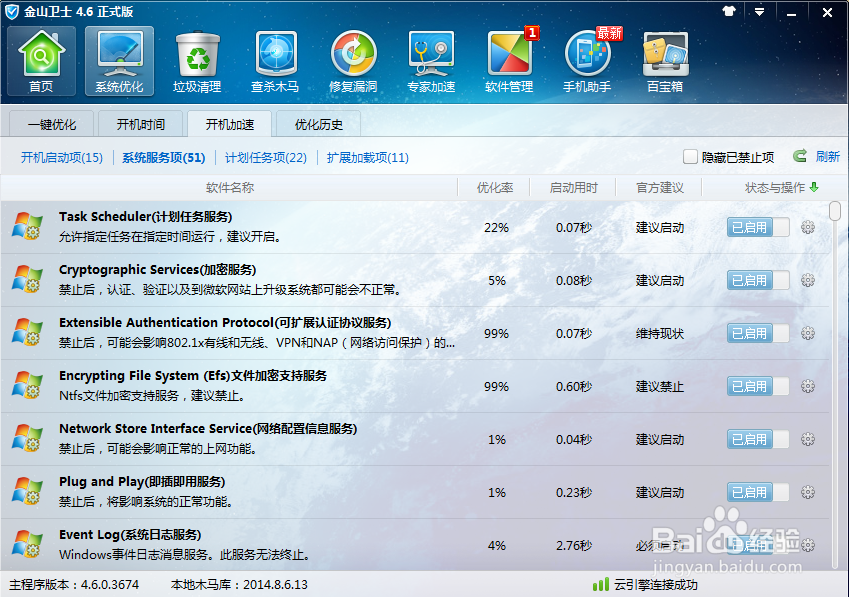
Task: Click Plug and Play(即插即用服务) title
Action: click(142, 482)
